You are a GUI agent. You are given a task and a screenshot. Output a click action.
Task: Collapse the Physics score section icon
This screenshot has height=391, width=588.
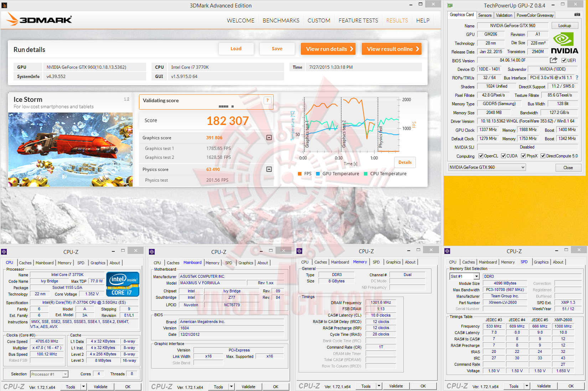[269, 169]
